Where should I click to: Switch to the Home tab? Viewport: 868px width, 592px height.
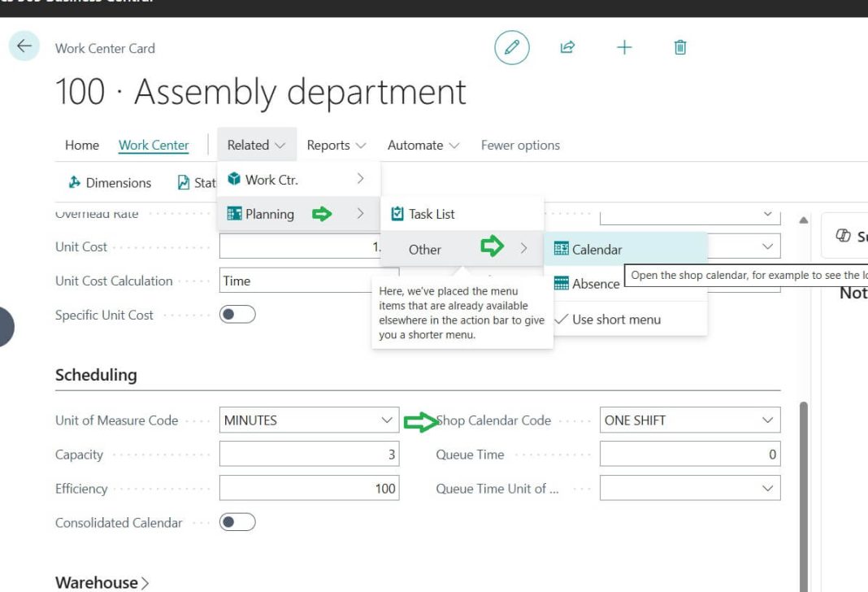click(x=81, y=144)
